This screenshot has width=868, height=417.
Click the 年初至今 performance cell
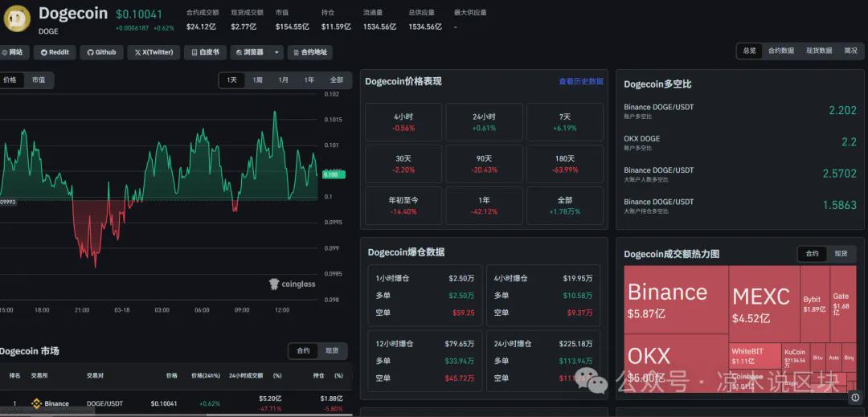tap(403, 206)
